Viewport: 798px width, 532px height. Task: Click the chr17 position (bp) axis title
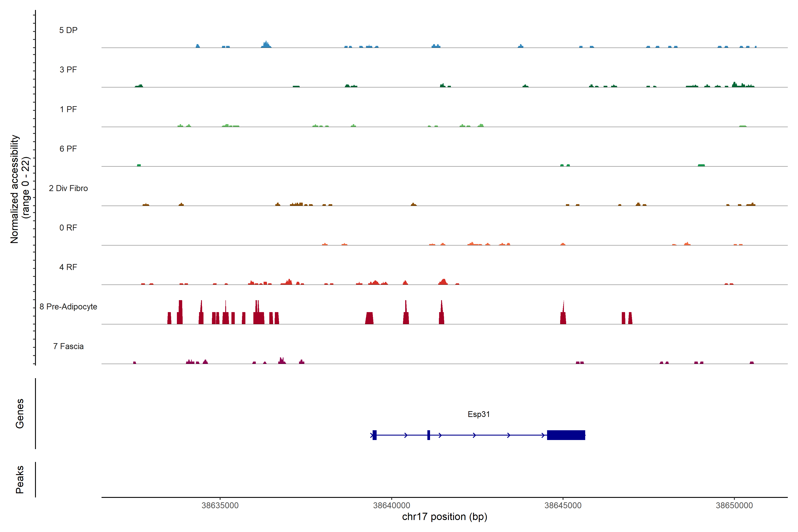[444, 517]
